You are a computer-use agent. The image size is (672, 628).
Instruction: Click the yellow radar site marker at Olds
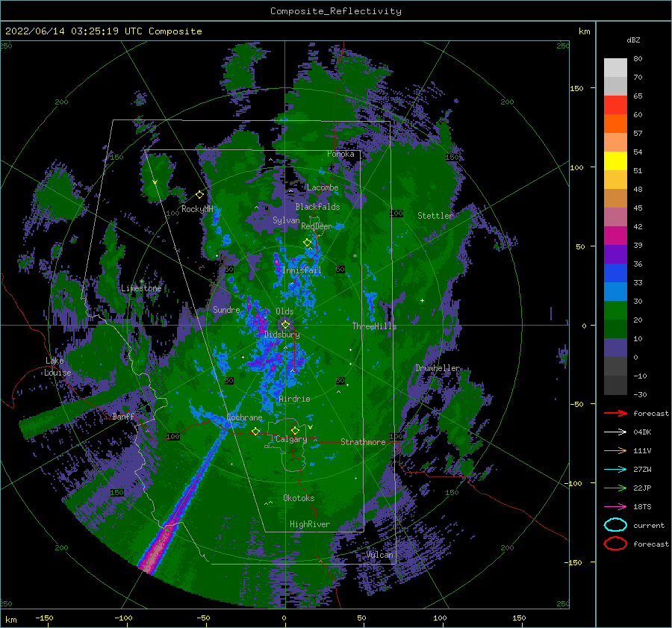click(x=285, y=325)
